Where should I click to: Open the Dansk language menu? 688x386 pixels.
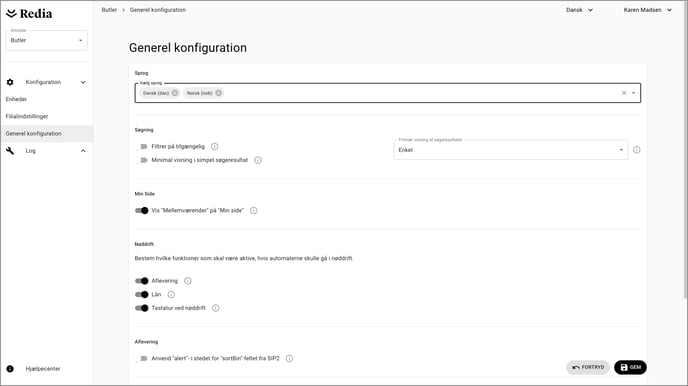point(579,10)
